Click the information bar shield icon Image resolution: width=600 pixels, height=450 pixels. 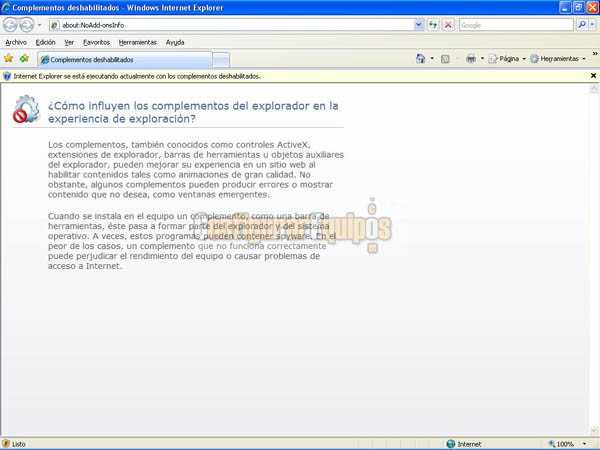pos(7,76)
